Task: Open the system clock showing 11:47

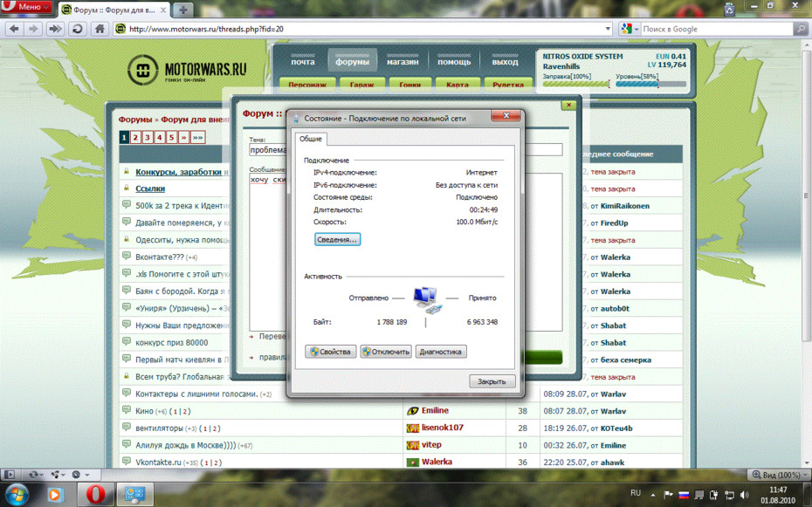Action: coord(778,495)
